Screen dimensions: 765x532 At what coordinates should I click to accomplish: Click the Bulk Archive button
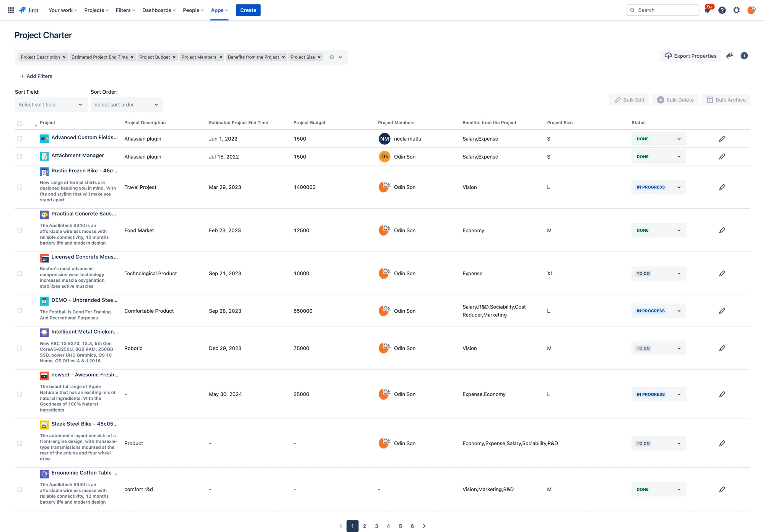tap(726, 100)
